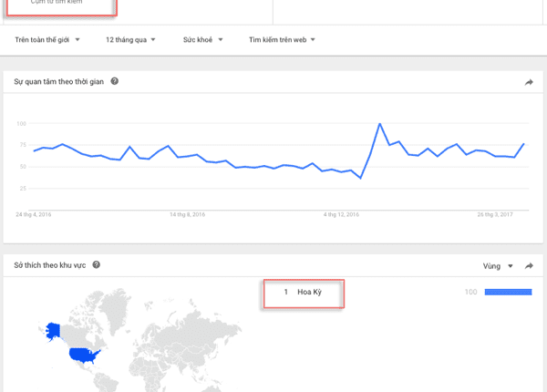Screen dimensions: 547x392
Task: Open the Sức khoẻ category dropdown
Action: [x=204, y=40]
